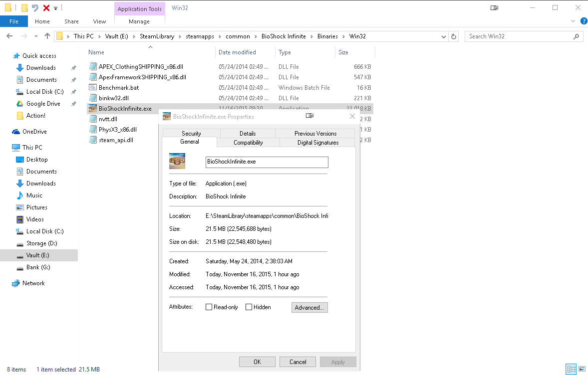Switch to the Previous Versions tab
This screenshot has height=375, width=588.
click(x=315, y=133)
